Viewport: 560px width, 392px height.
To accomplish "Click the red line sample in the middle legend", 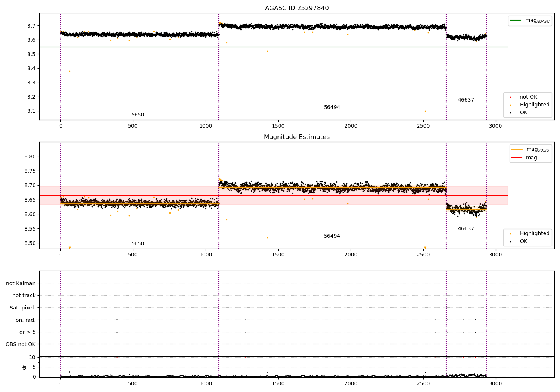I will pyautogui.click(x=517, y=158).
